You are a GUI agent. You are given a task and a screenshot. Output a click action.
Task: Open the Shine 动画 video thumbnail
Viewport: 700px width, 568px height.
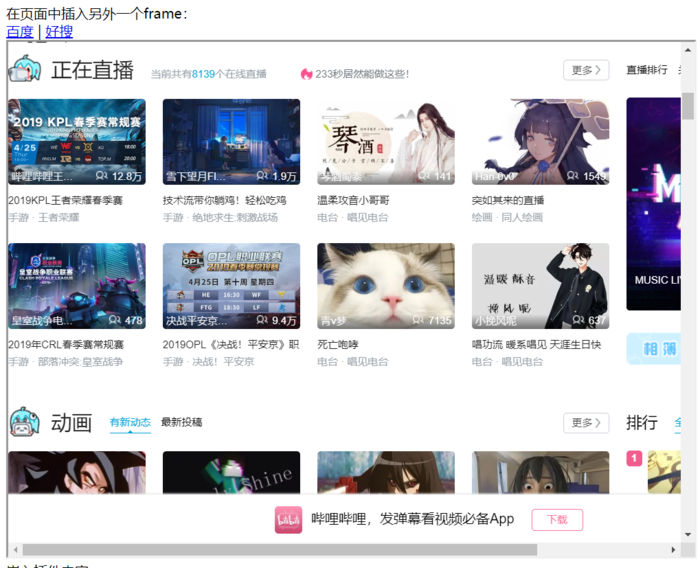coord(231,472)
